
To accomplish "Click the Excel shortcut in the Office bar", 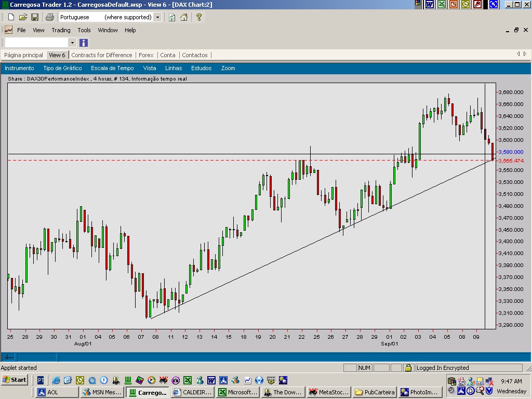I will click(x=442, y=4).
